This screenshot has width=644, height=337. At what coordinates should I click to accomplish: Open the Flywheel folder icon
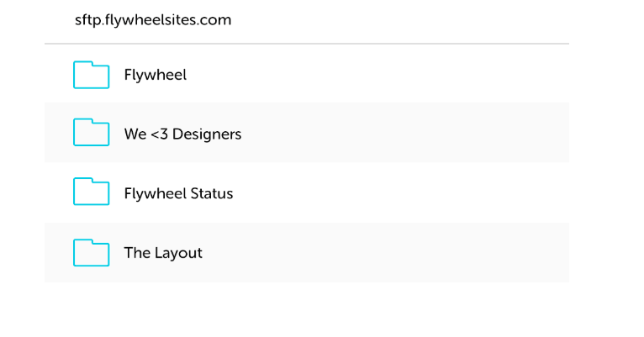point(91,75)
